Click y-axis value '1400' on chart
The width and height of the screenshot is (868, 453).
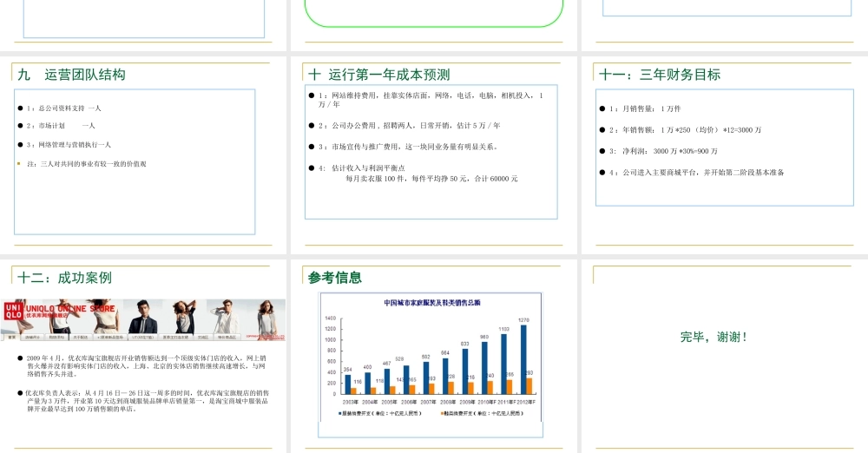[331, 318]
